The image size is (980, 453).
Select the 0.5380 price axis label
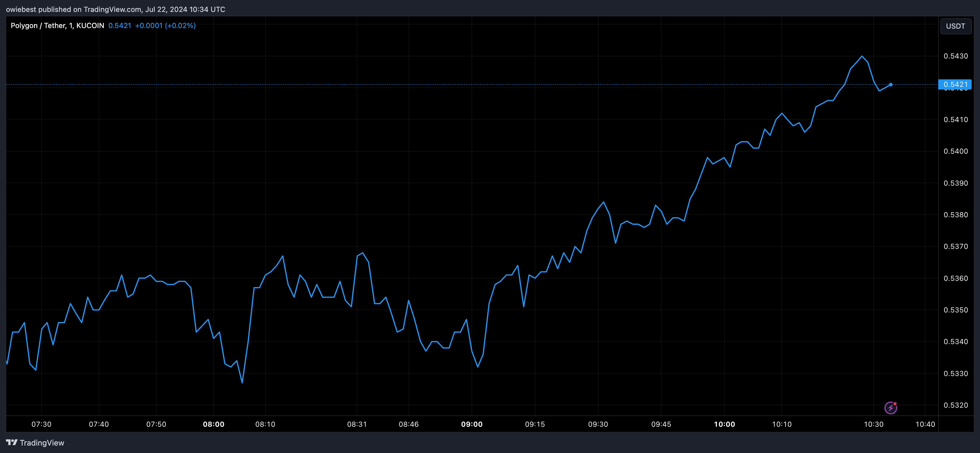coord(956,215)
